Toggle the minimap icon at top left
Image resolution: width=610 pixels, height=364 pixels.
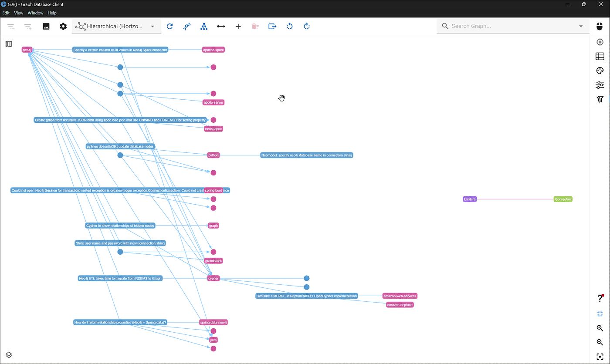click(x=9, y=44)
